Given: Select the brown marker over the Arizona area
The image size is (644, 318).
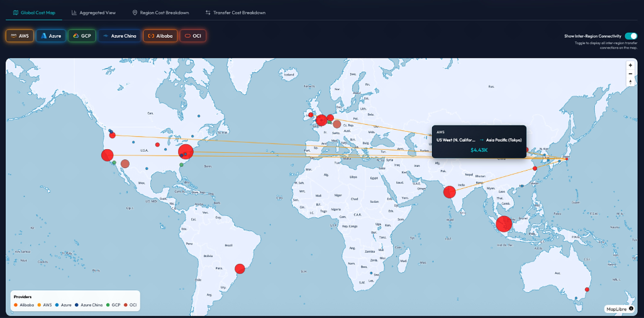Looking at the screenshot, I should [x=125, y=164].
